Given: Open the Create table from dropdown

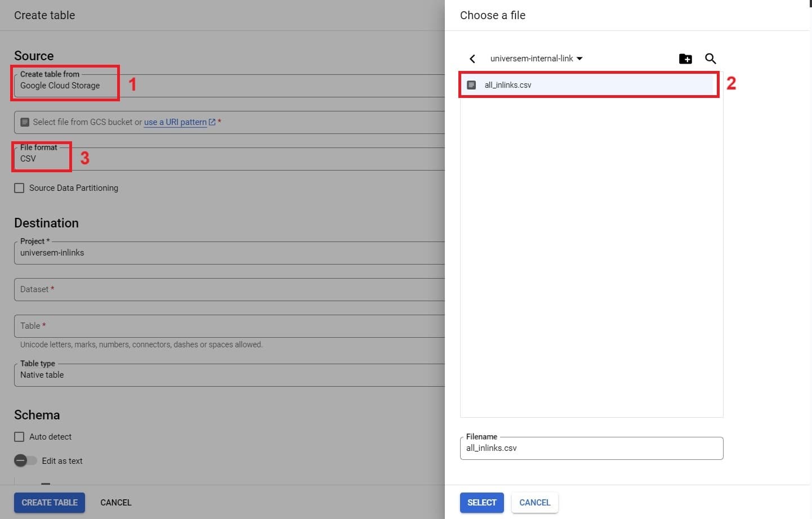Looking at the screenshot, I should tap(225, 86).
